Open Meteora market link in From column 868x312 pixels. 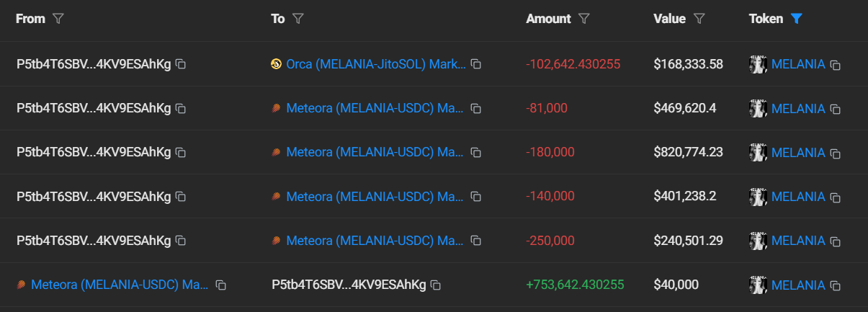[120, 285]
